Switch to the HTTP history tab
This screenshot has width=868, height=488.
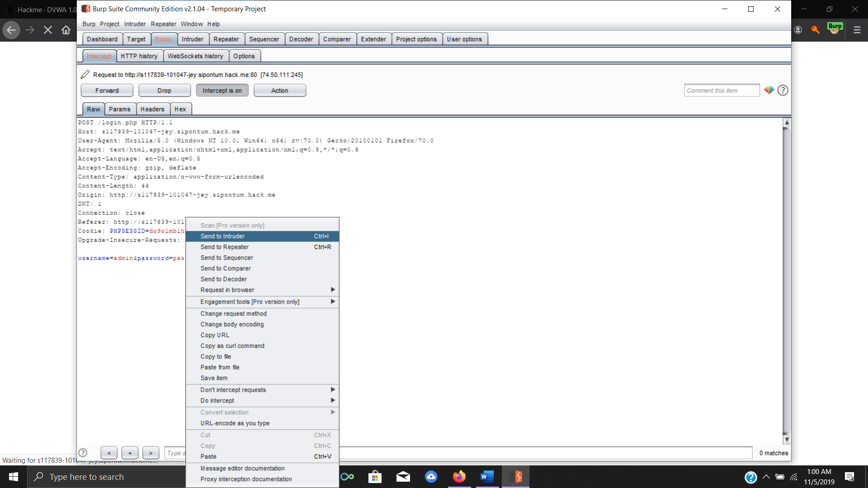click(x=139, y=56)
